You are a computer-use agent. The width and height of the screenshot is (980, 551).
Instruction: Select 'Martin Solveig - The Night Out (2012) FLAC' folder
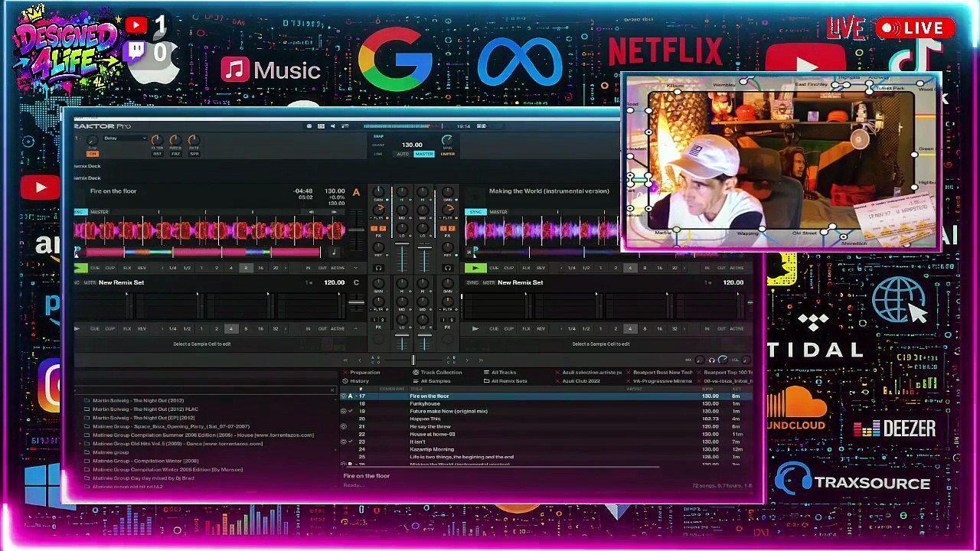145,409
